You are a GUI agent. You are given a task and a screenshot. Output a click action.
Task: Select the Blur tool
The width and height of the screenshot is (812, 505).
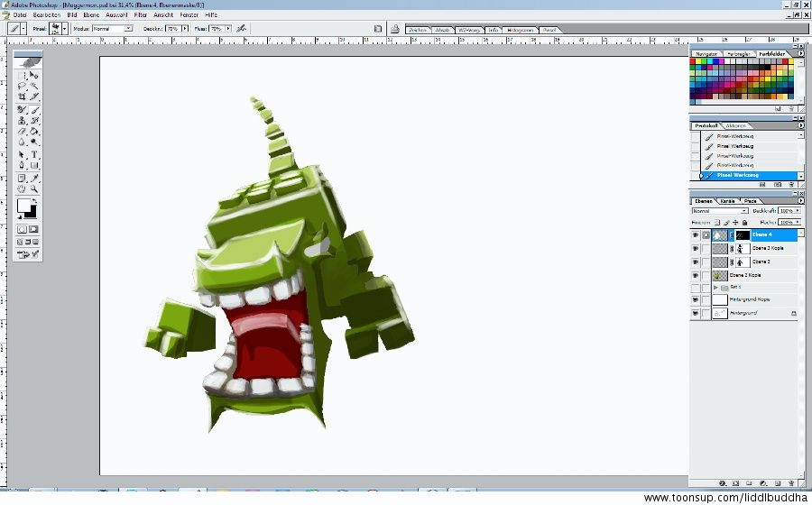click(22, 142)
